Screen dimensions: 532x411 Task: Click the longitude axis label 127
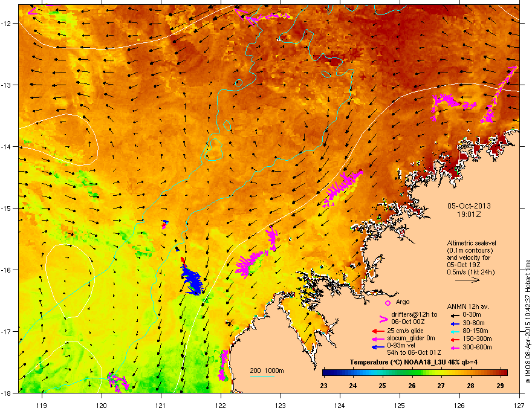click(519, 405)
